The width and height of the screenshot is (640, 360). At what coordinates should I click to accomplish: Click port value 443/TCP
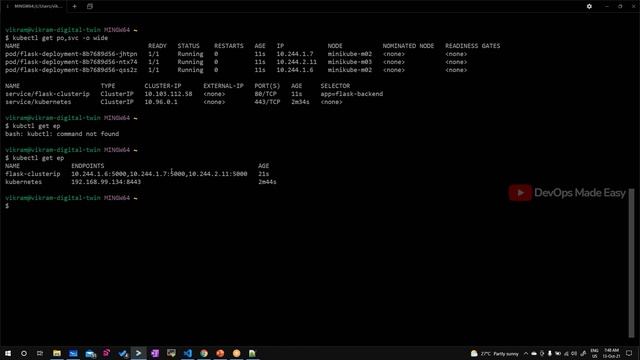coord(267,102)
